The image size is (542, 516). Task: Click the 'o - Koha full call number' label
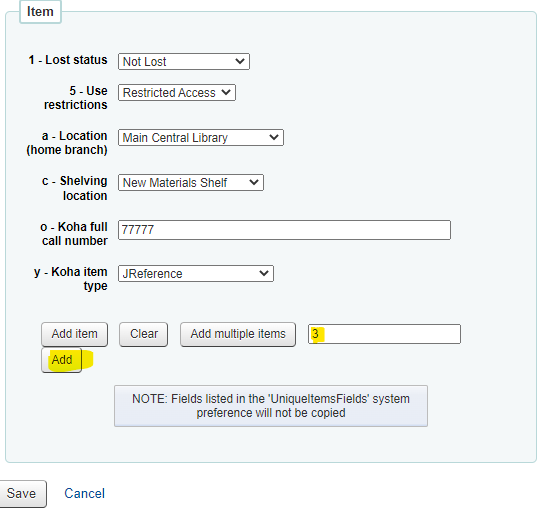click(x=74, y=234)
